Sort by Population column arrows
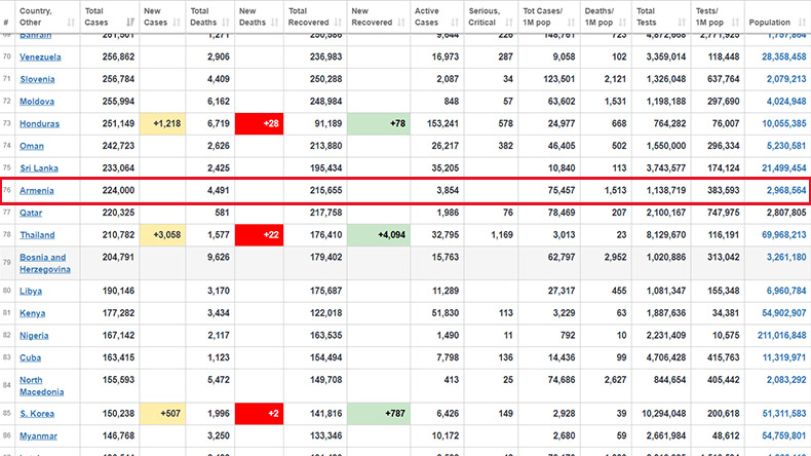 [x=802, y=22]
